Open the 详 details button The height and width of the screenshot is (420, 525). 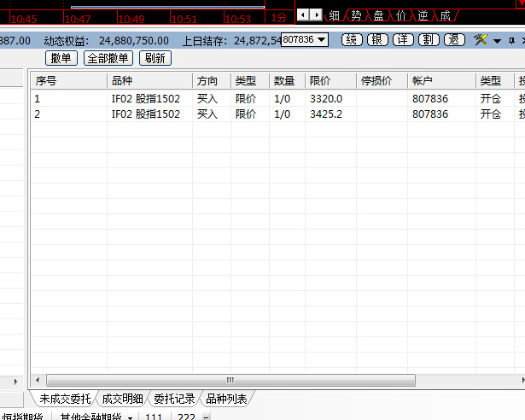click(x=403, y=40)
